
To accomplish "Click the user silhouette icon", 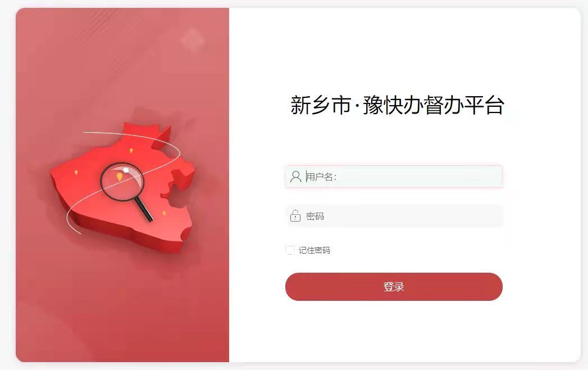I will (x=295, y=177).
